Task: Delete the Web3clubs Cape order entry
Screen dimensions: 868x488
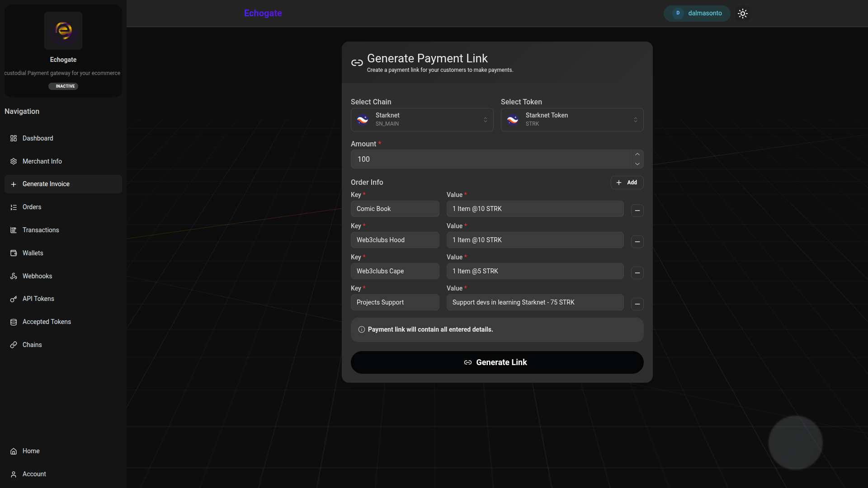Action: pyautogui.click(x=637, y=273)
